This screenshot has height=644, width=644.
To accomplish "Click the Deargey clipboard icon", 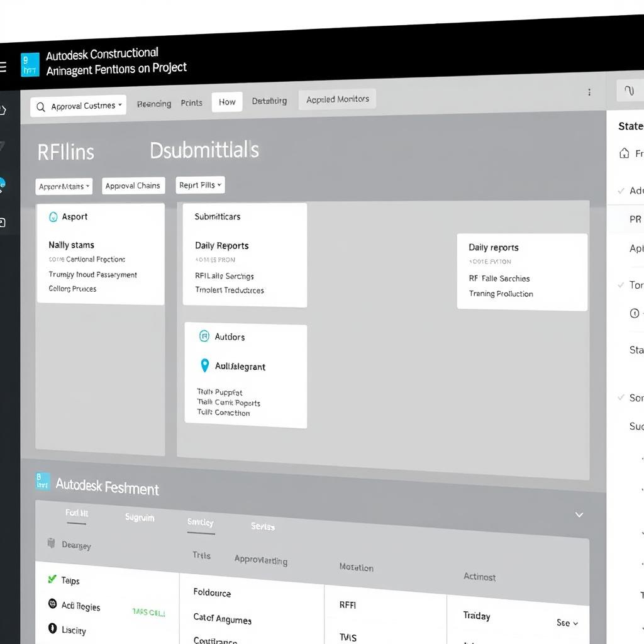I will click(51, 543).
